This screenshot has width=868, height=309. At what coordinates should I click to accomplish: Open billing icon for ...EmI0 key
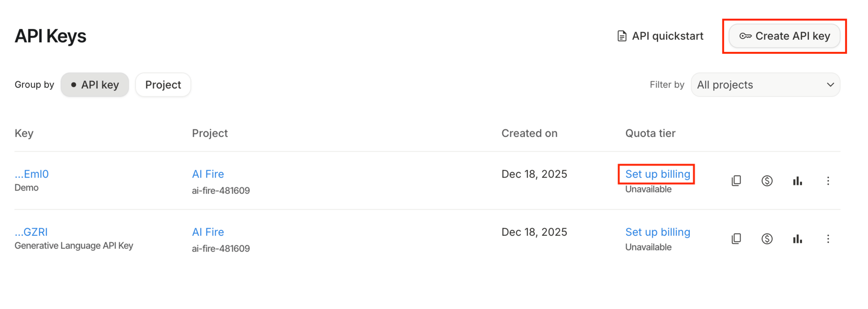tap(767, 181)
